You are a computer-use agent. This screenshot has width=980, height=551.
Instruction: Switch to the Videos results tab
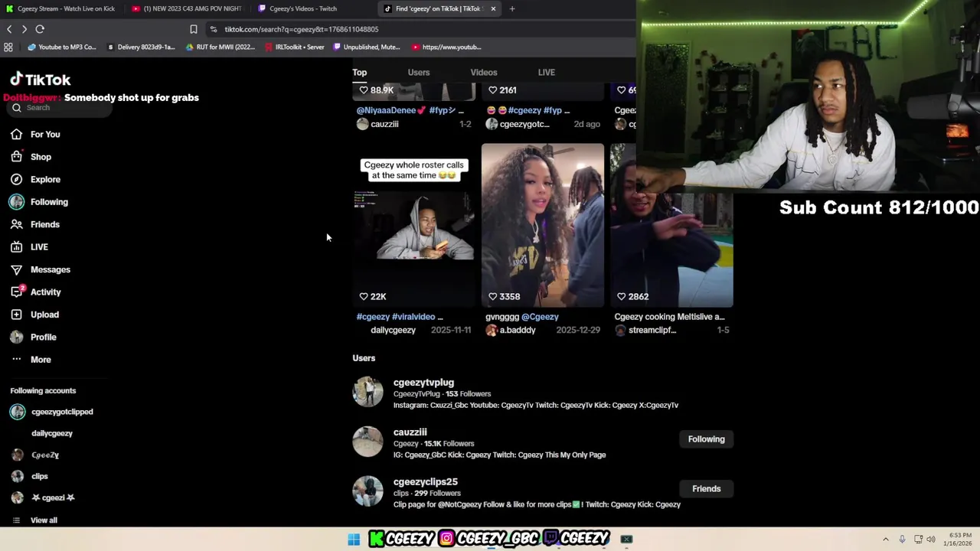point(484,73)
